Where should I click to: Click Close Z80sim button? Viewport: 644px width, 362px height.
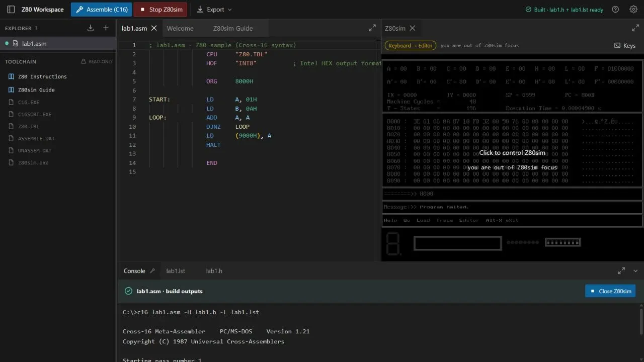610,291
